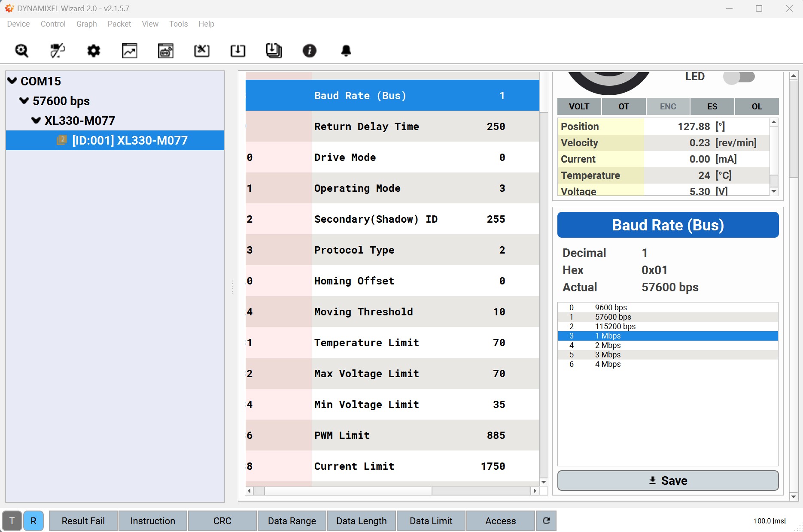803x532 pixels.
Task: Click the right panel scroll-up arrow
Action: (x=794, y=76)
